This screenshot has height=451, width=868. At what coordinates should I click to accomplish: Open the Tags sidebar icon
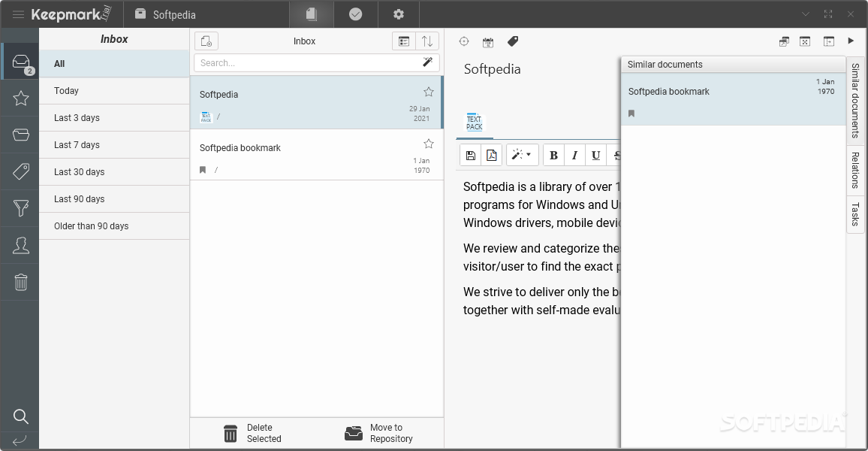pos(20,171)
